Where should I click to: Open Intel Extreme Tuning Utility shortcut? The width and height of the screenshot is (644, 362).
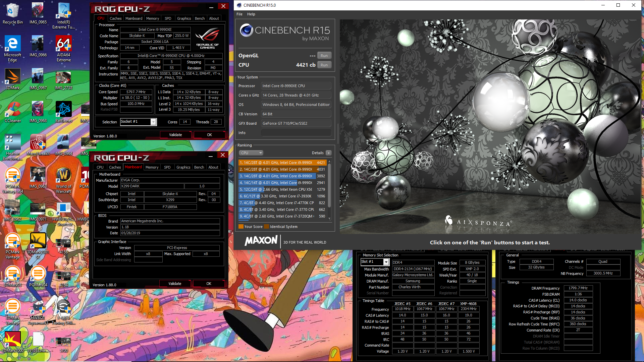point(64,16)
